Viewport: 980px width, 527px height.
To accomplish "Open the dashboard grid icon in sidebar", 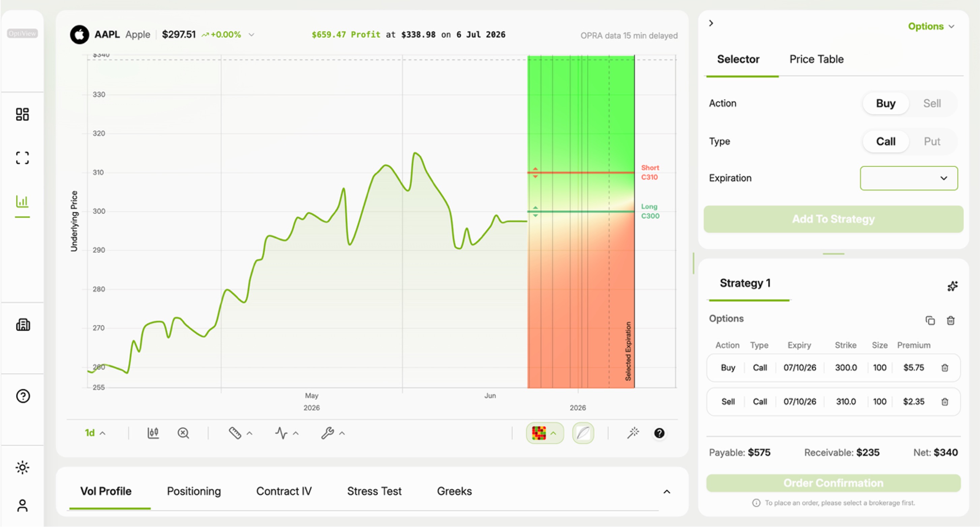I will click(23, 114).
